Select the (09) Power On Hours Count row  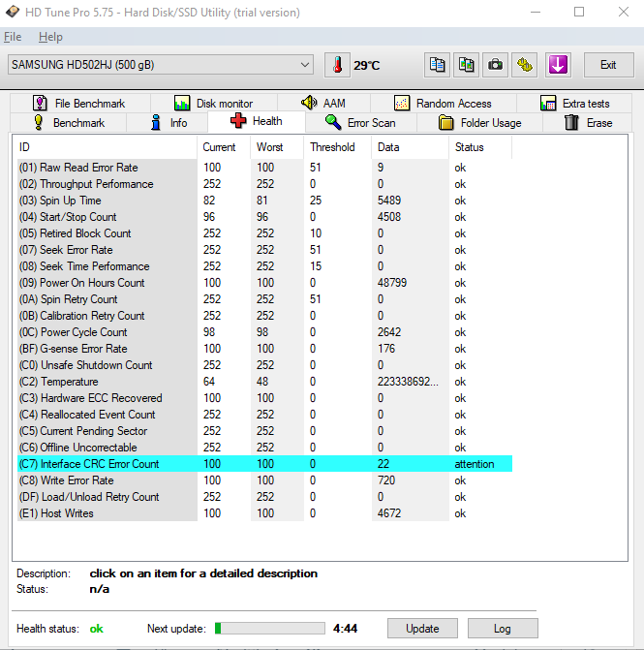tap(264, 283)
